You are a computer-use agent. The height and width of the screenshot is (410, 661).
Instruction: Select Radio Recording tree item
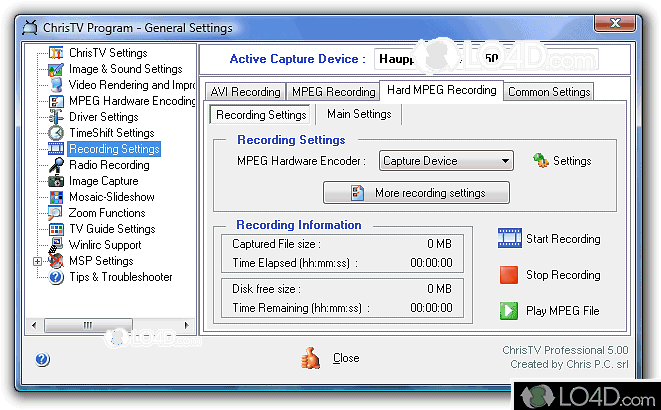[x=109, y=165]
